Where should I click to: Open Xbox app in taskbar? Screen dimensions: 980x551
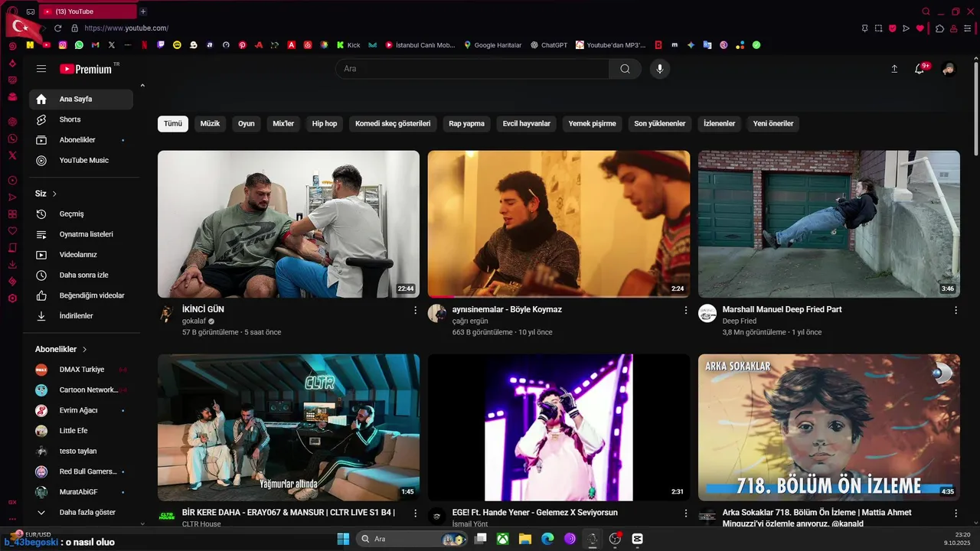click(x=503, y=539)
